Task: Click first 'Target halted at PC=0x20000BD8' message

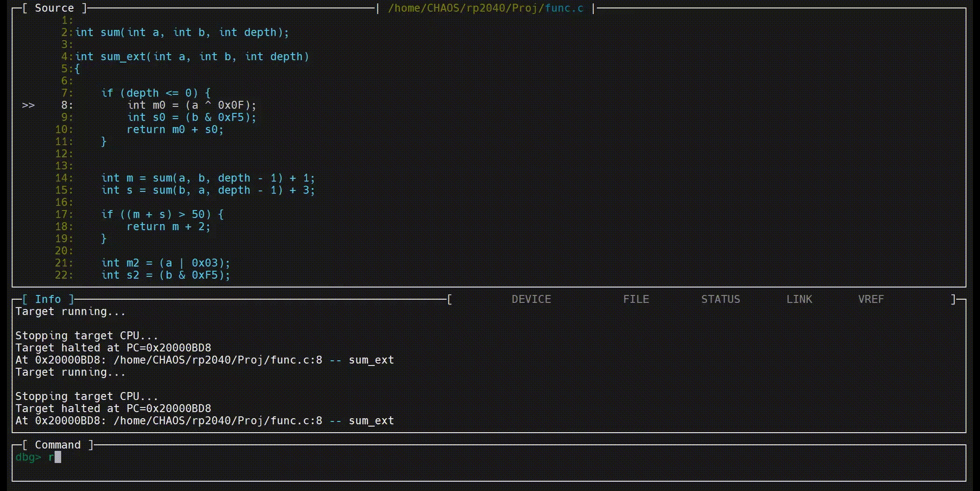Action: point(113,348)
